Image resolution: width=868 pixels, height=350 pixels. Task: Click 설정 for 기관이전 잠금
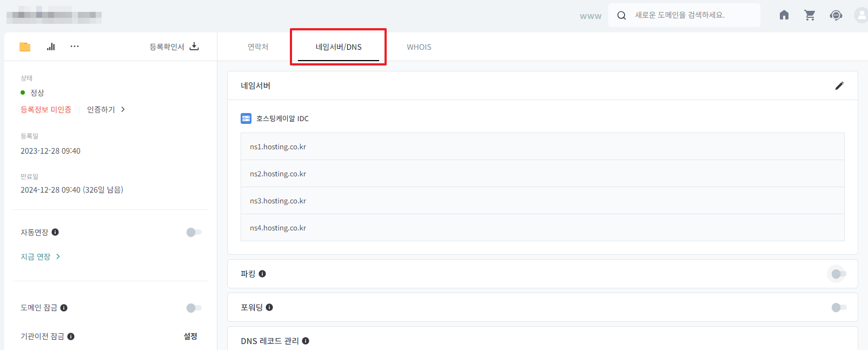tap(190, 336)
